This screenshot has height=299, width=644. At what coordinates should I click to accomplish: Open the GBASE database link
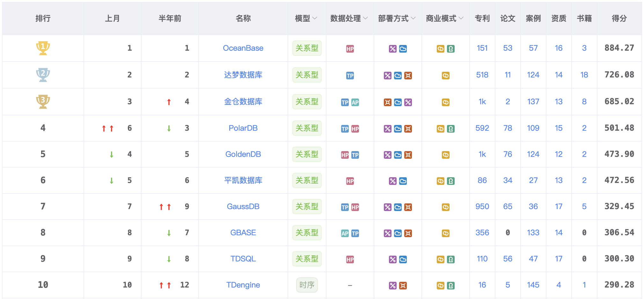click(x=243, y=233)
